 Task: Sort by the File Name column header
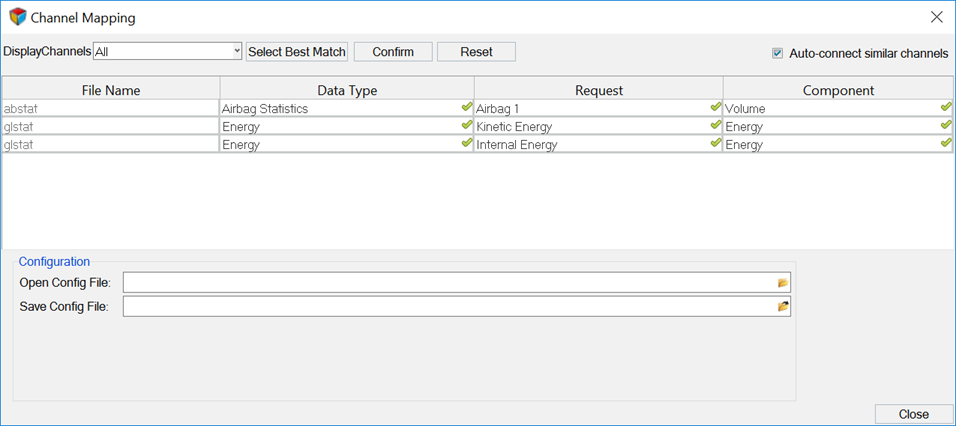click(x=111, y=90)
